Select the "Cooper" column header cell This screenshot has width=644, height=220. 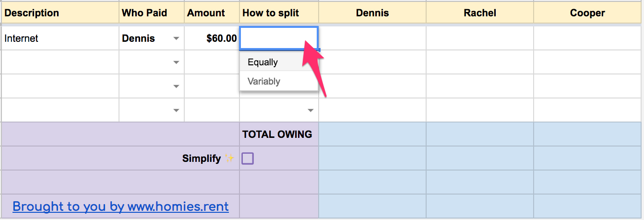(587, 13)
